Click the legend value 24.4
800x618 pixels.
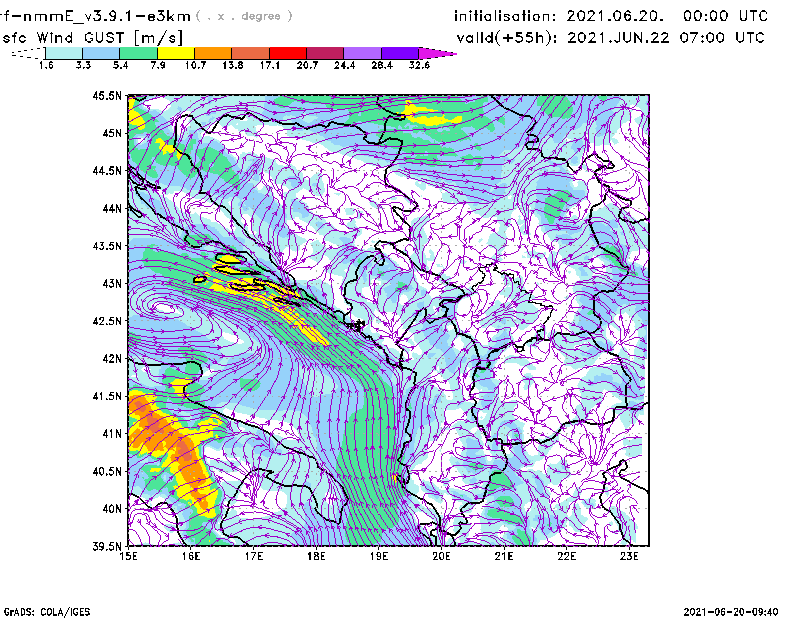(344, 65)
